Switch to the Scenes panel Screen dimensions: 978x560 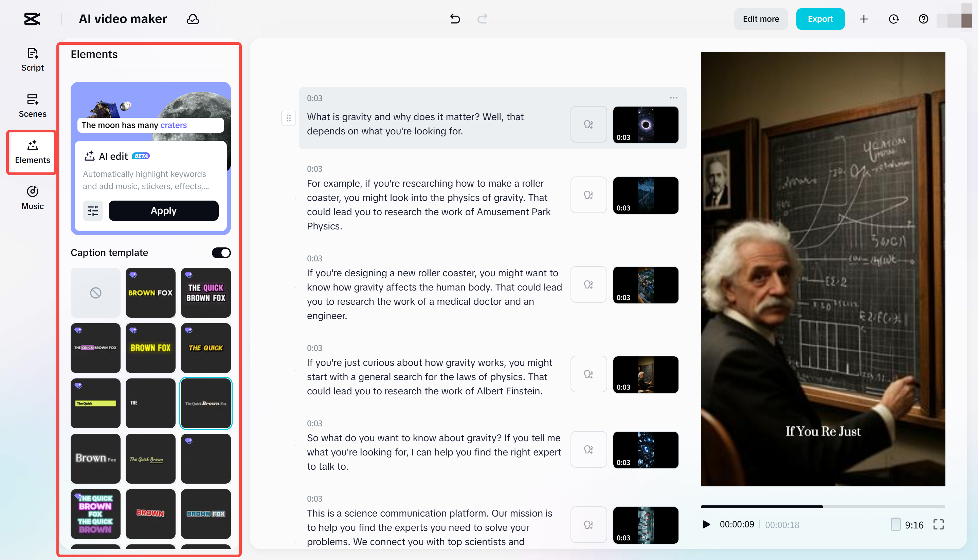coord(32,106)
